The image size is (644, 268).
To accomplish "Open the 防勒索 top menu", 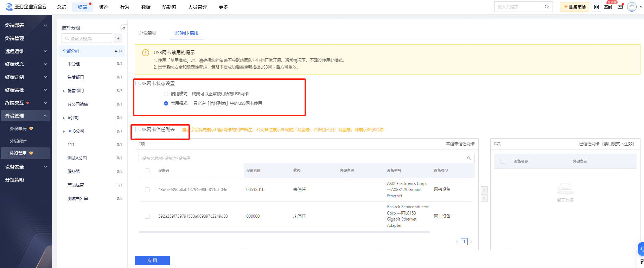I will 169,7.
